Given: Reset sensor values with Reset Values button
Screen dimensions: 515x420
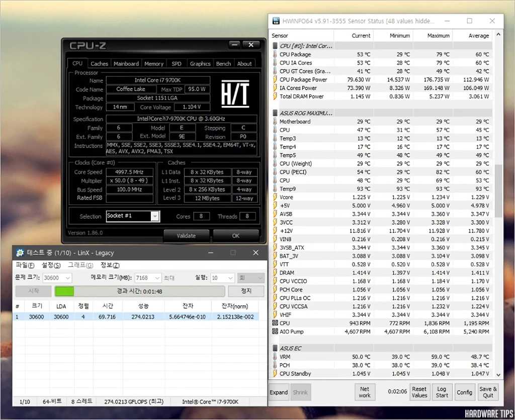Looking at the screenshot, I should [419, 392].
